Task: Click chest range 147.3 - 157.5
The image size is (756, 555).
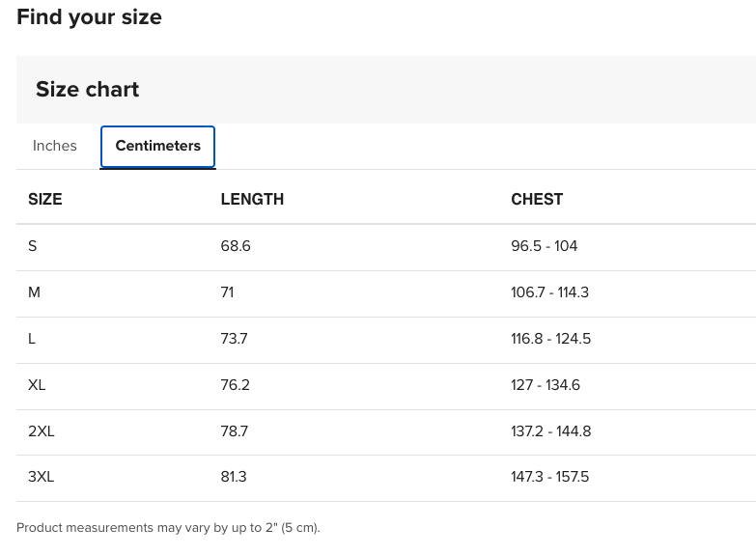Action: coord(549,477)
